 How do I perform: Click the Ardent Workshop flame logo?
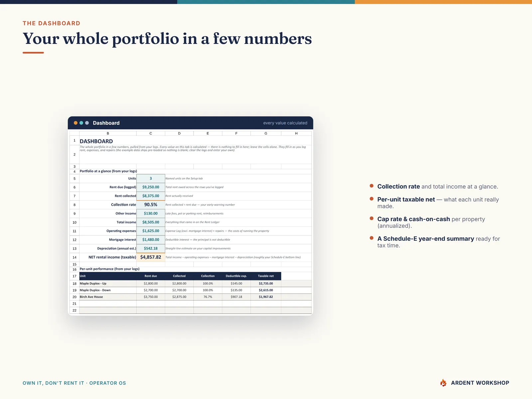(443, 383)
